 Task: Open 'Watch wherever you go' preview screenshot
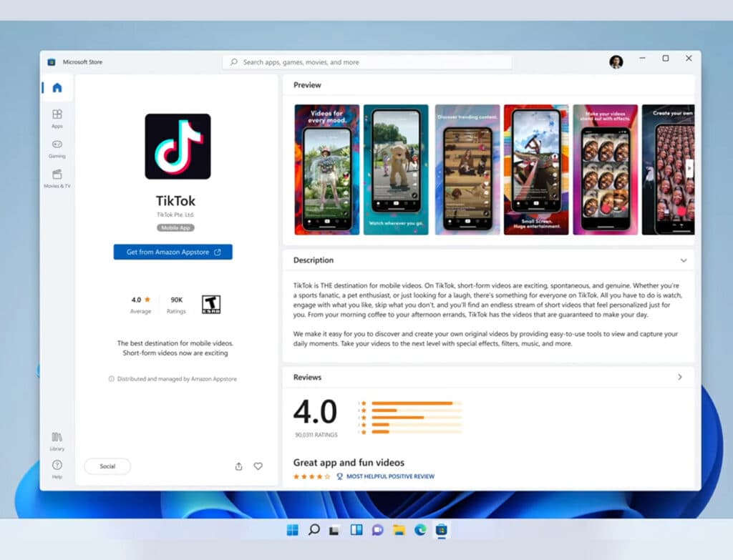[x=396, y=170]
